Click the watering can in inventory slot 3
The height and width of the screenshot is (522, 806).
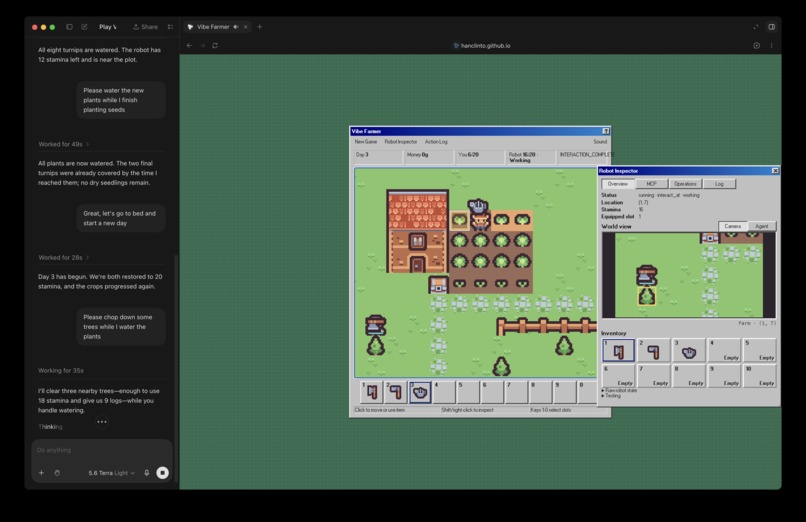689,351
